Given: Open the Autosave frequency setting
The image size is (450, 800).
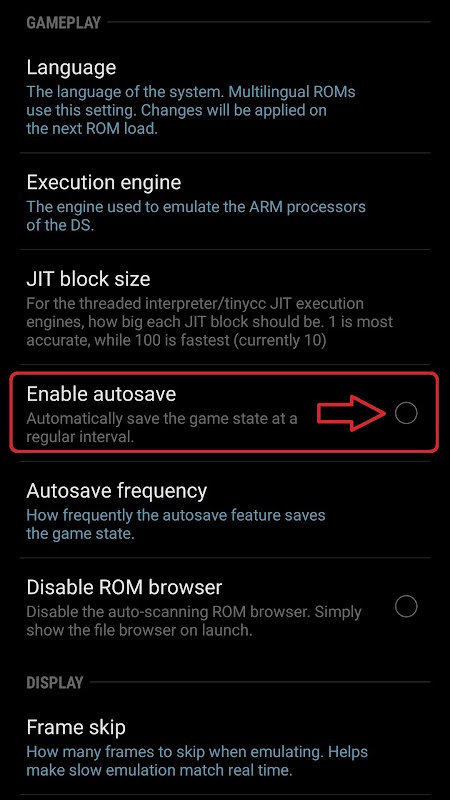Looking at the screenshot, I should (x=225, y=510).
